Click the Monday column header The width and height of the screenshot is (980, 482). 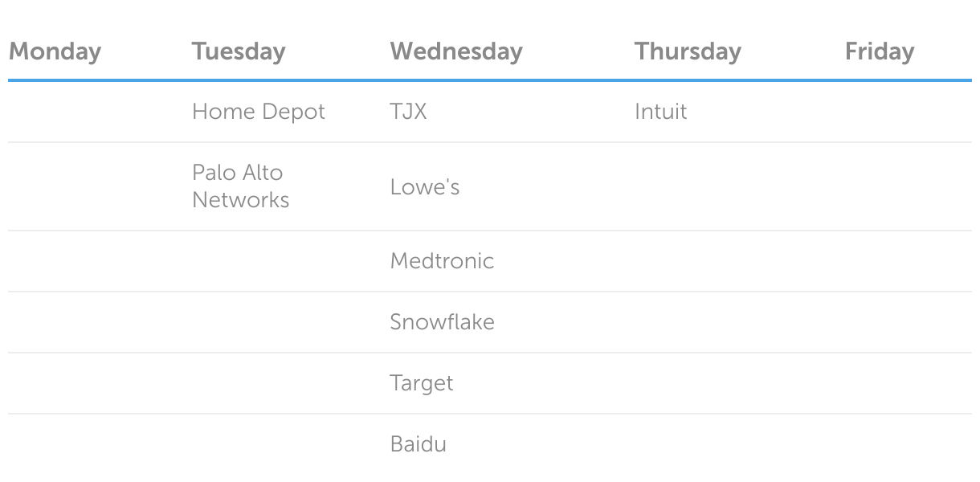tap(55, 51)
